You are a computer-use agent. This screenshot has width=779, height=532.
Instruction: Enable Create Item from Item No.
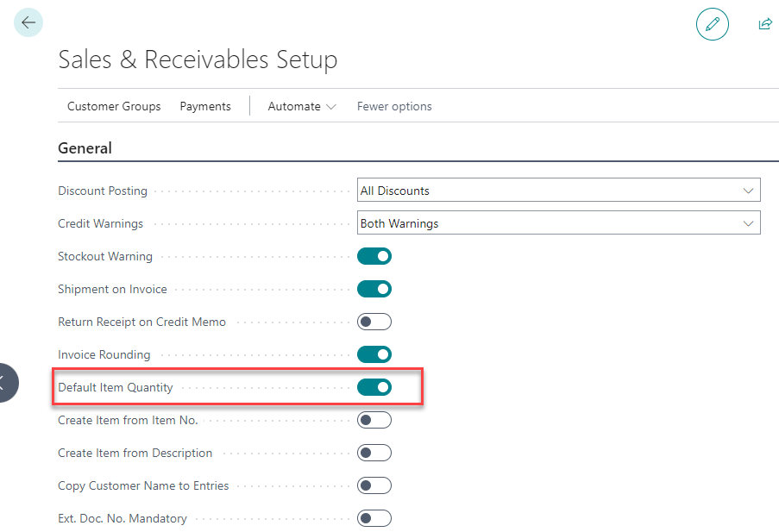(x=374, y=420)
